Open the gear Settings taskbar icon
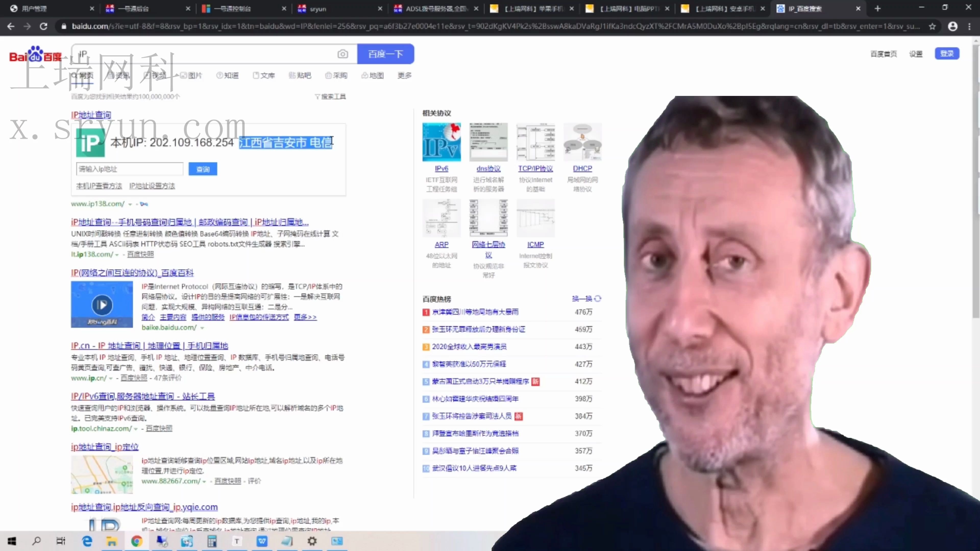 coord(312,541)
